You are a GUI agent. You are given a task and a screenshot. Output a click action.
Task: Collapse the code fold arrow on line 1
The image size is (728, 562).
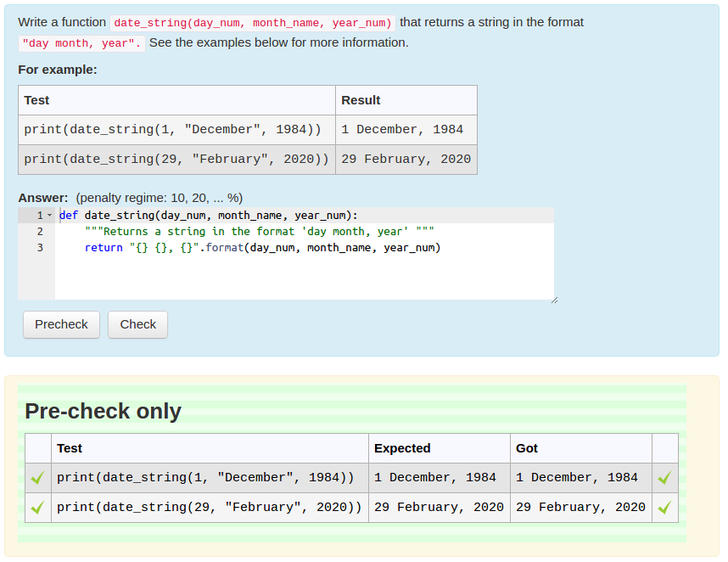pos(50,216)
